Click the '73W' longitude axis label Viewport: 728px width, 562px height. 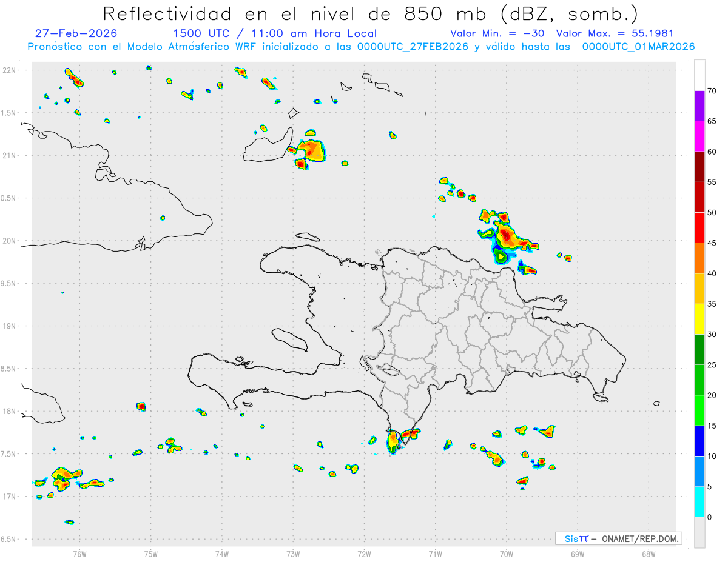tap(293, 554)
